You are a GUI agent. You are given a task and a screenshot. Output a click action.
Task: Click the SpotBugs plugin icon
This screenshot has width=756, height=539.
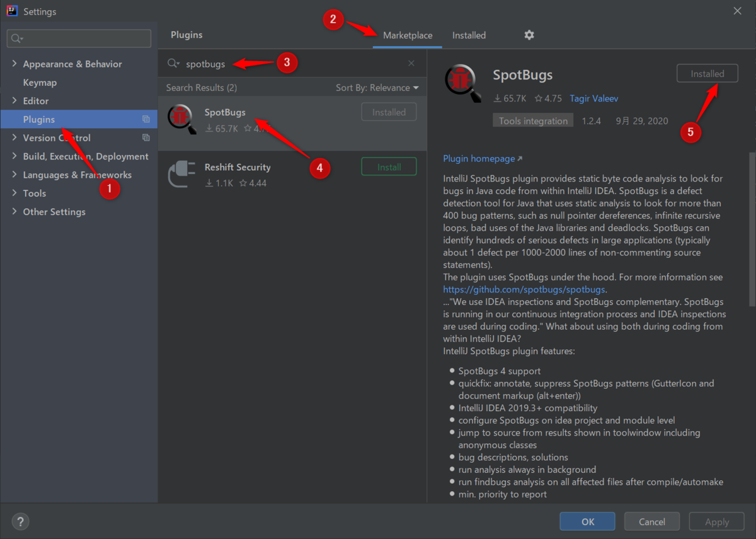(x=181, y=119)
